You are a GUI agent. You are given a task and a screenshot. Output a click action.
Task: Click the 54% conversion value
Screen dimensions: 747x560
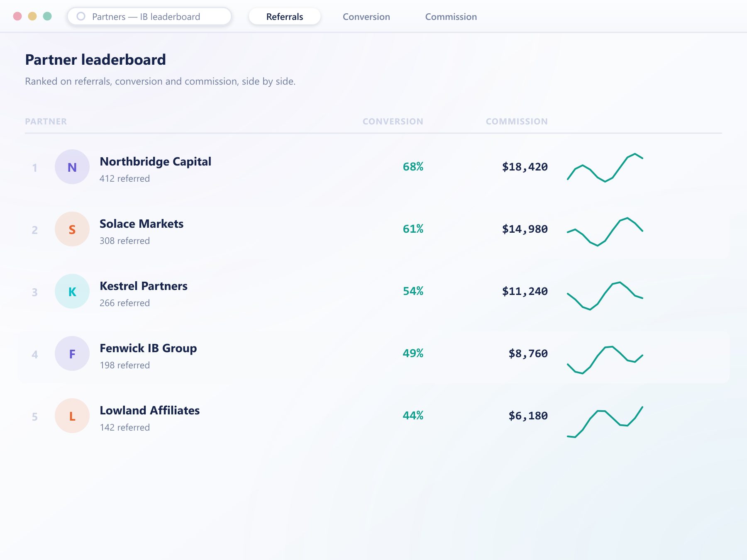pos(413,291)
